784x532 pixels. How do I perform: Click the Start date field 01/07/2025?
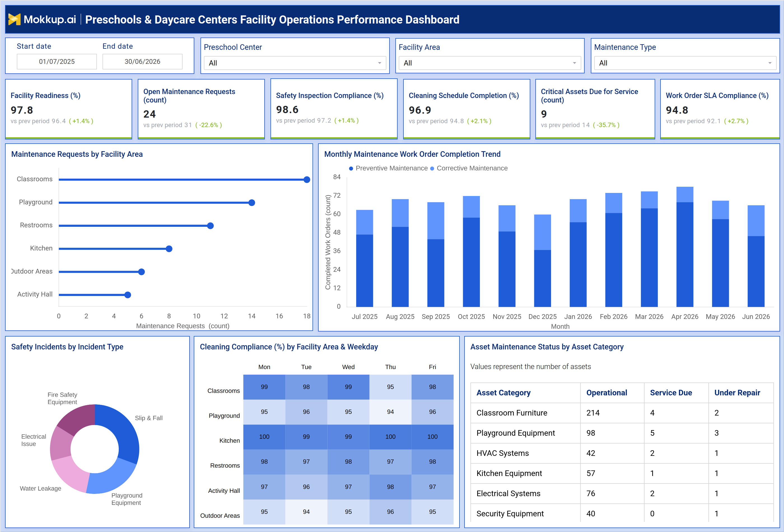(57, 61)
